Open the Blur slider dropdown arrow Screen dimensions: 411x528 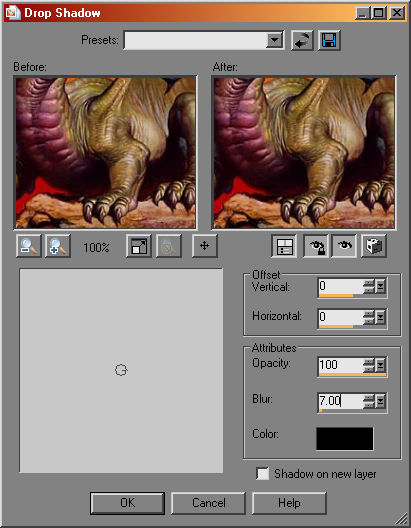click(x=380, y=401)
